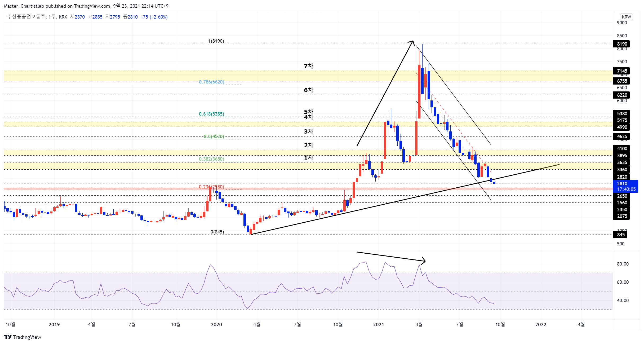Viewport: 644px width, 344px height.
Task: Click the 0.5(4520) Fibonacci level label
Action: point(214,136)
